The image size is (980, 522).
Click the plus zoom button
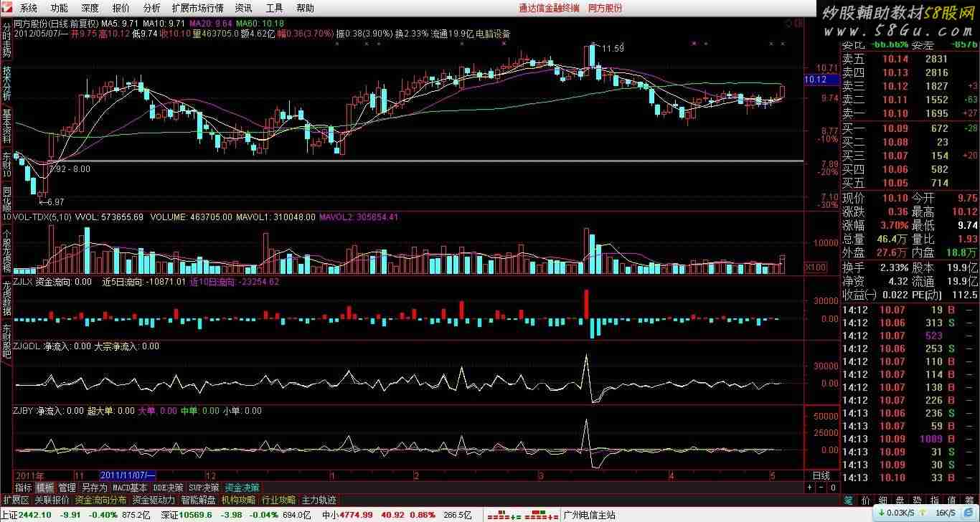[x=809, y=488]
